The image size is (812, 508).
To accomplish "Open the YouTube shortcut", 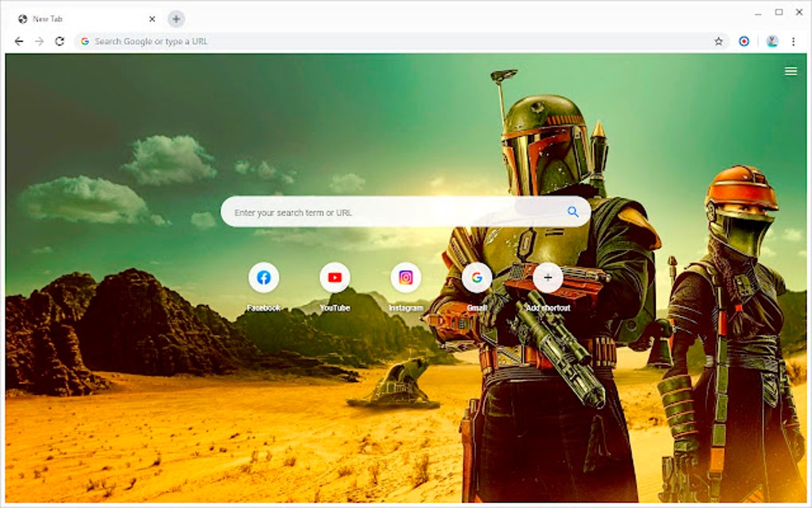I will point(334,278).
